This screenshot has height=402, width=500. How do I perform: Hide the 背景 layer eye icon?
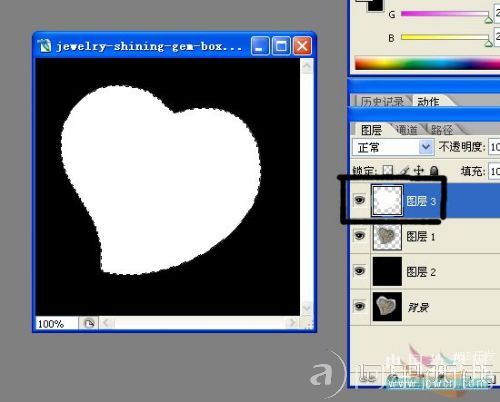[x=359, y=306]
